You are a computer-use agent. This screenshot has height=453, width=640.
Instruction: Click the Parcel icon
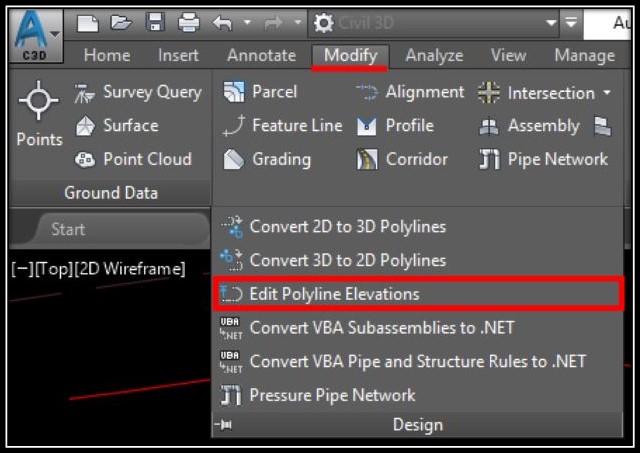click(x=234, y=92)
